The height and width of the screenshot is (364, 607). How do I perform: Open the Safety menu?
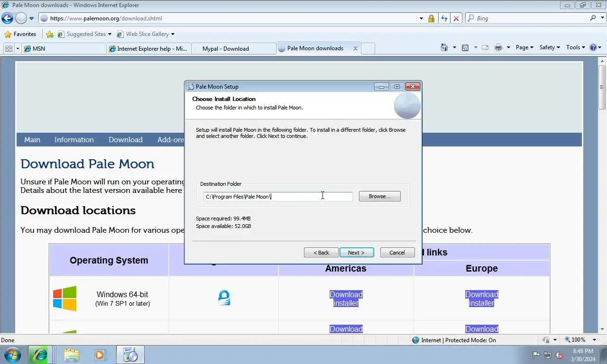(x=550, y=47)
